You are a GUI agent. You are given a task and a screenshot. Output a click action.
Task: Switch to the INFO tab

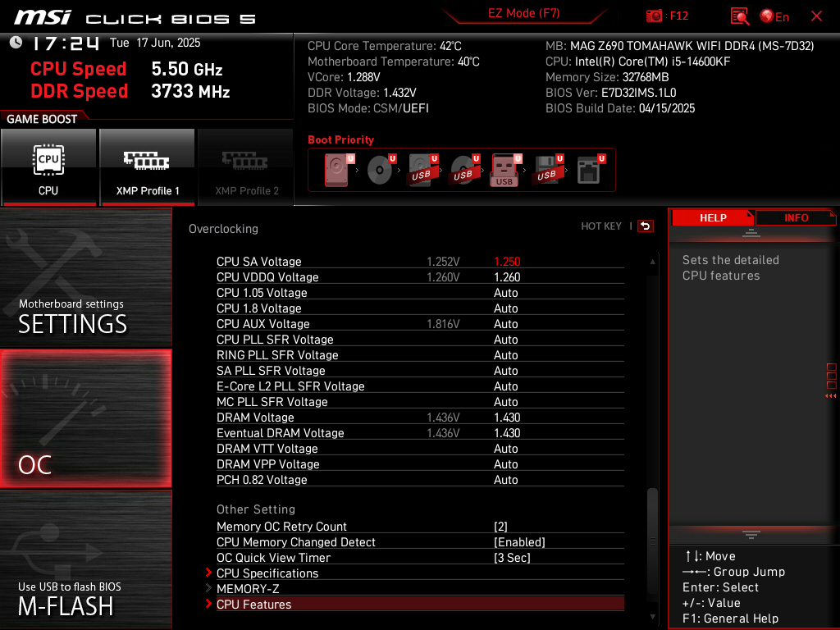[796, 218]
